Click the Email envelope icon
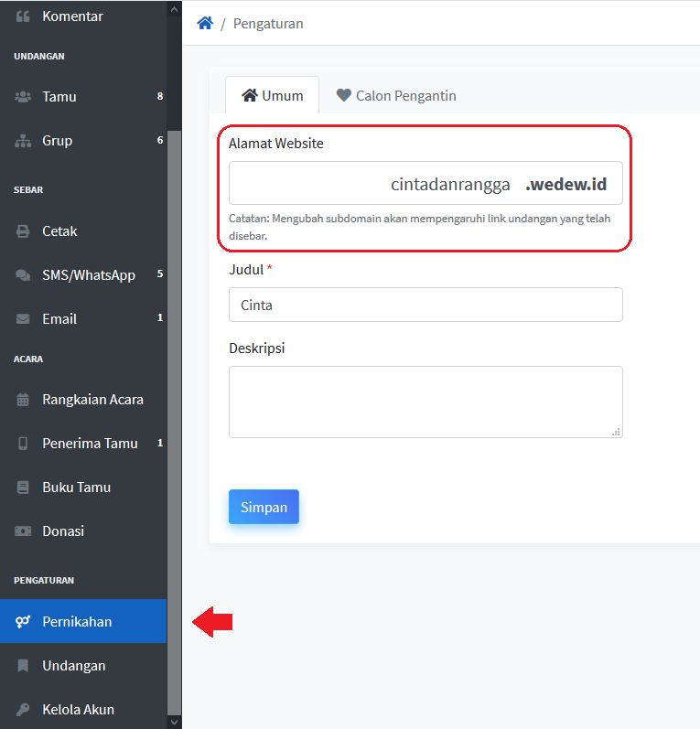The image size is (700, 729). (23, 319)
